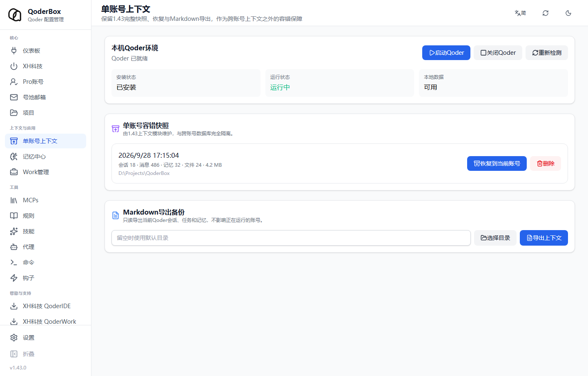Click the version label v1.43.0
The image size is (588, 376).
pyautogui.click(x=18, y=368)
